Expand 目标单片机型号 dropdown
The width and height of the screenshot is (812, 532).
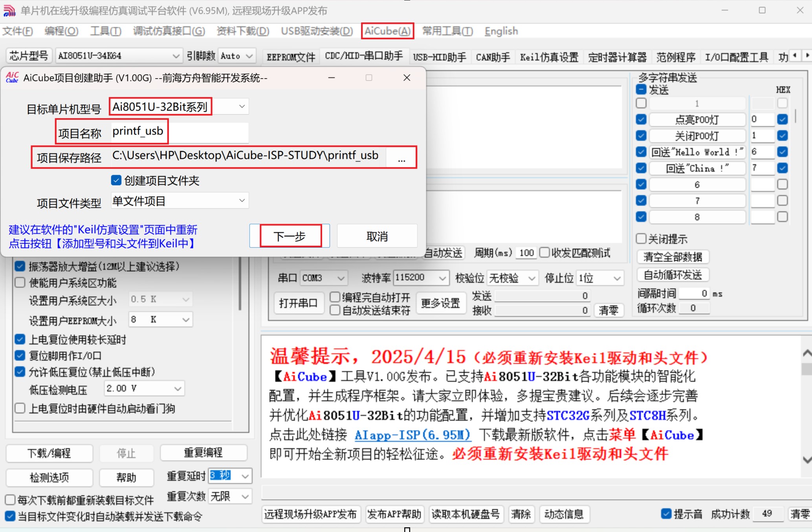[242, 106]
